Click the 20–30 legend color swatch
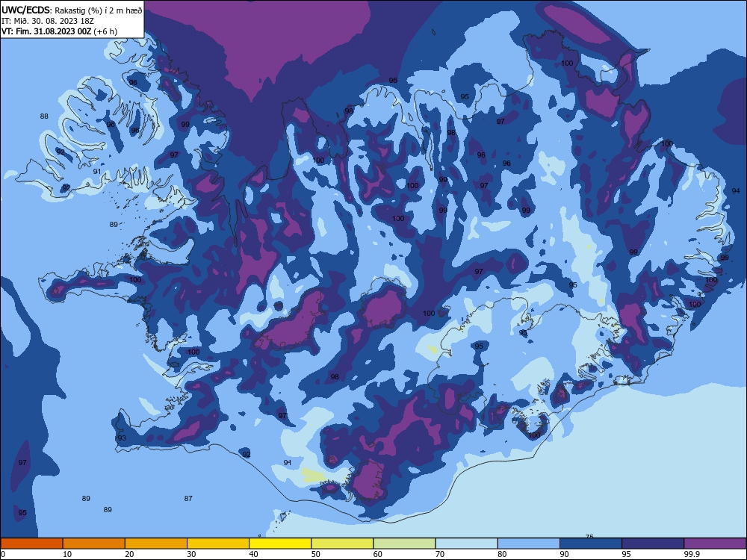 click(156, 544)
